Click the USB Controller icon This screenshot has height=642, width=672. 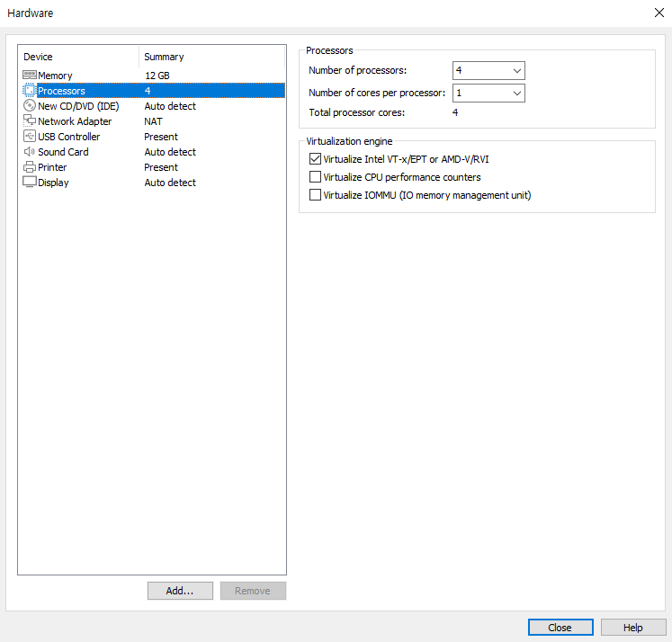click(30, 136)
